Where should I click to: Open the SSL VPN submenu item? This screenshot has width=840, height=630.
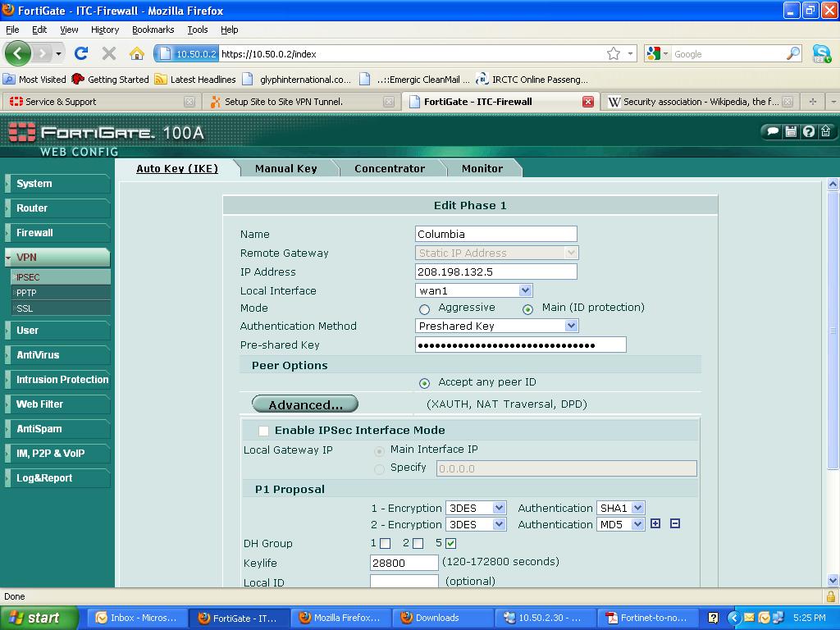[x=61, y=308]
